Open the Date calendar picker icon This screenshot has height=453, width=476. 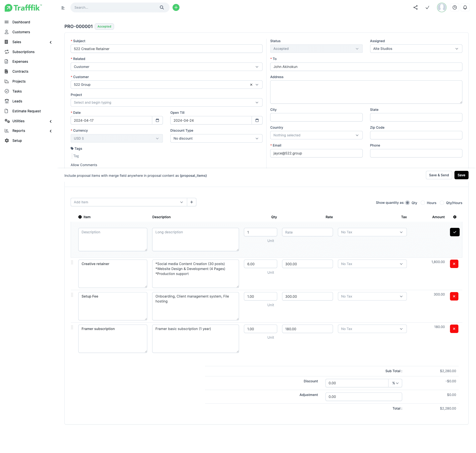click(x=157, y=120)
